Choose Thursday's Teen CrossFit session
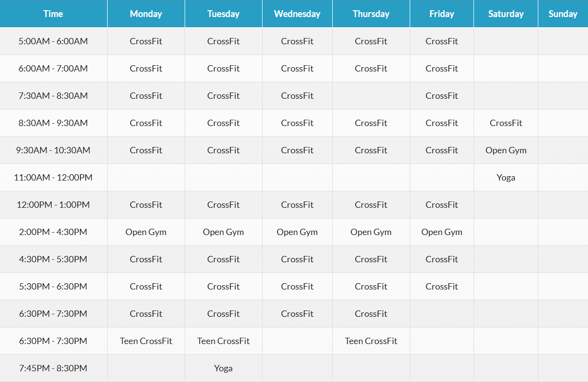The height and width of the screenshot is (382, 588). tap(371, 341)
